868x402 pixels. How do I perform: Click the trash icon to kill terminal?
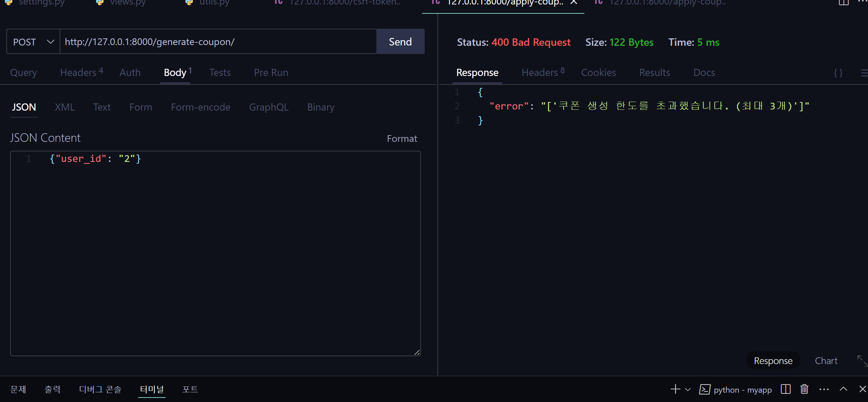coord(804,389)
